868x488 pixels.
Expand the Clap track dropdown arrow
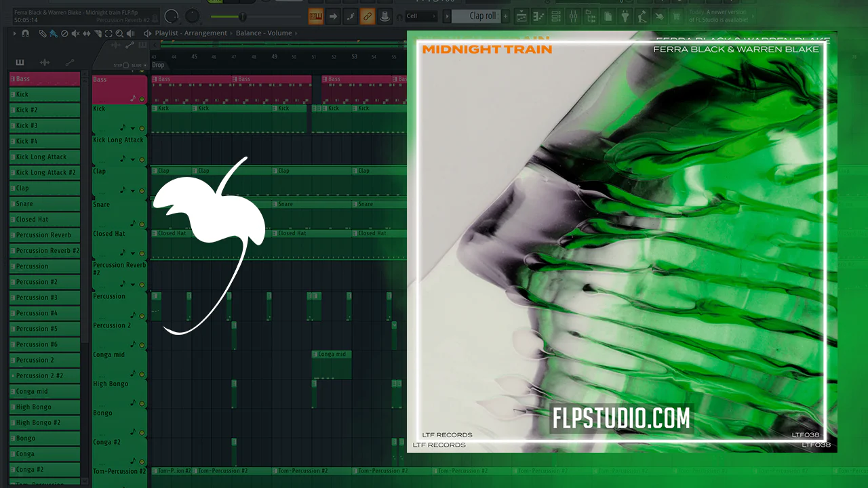(x=133, y=191)
